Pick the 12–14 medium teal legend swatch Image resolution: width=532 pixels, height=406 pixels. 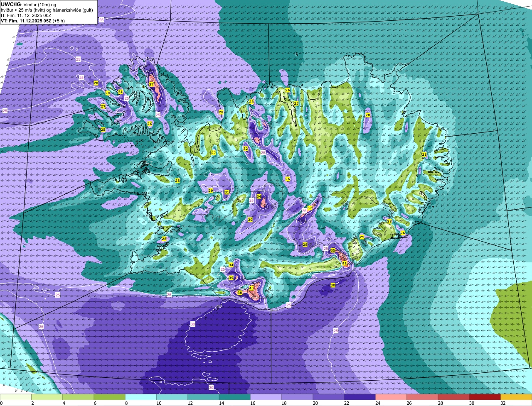click(203, 397)
